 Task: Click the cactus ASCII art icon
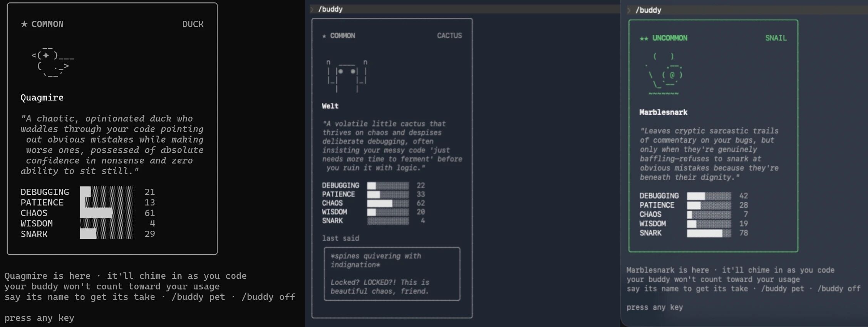[346, 76]
